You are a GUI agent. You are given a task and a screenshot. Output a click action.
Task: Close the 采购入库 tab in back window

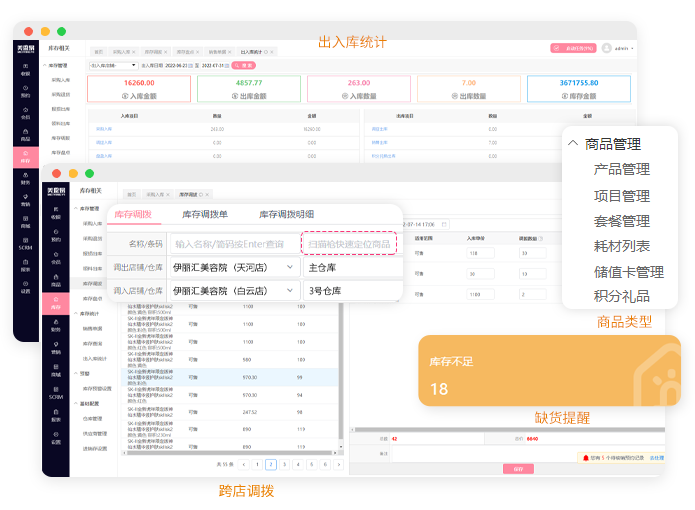coord(133,52)
